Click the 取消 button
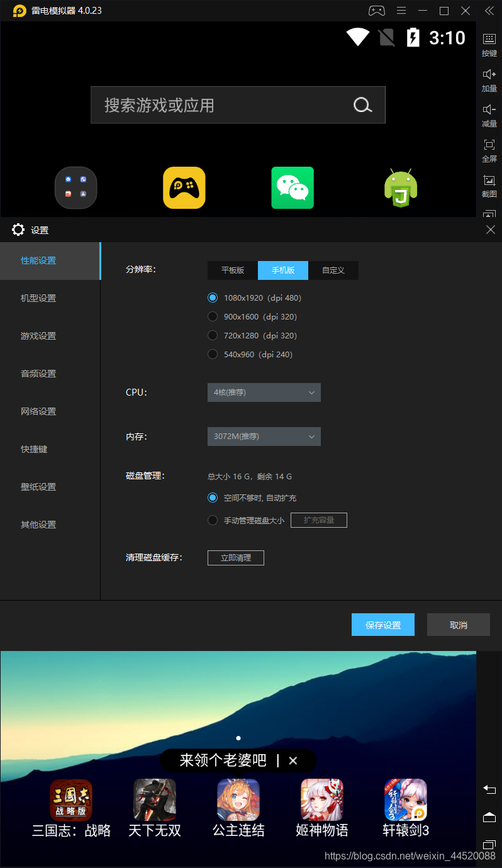Image resolution: width=502 pixels, height=868 pixels. point(459,625)
